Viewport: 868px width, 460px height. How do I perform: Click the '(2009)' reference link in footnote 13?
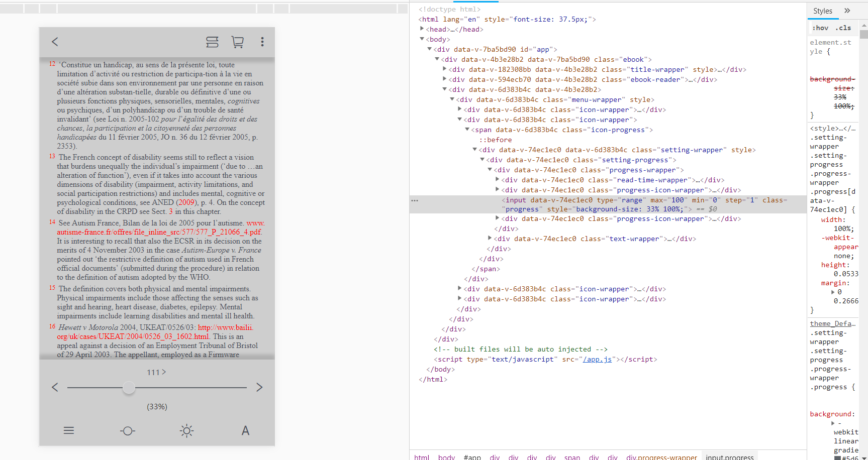(x=186, y=202)
